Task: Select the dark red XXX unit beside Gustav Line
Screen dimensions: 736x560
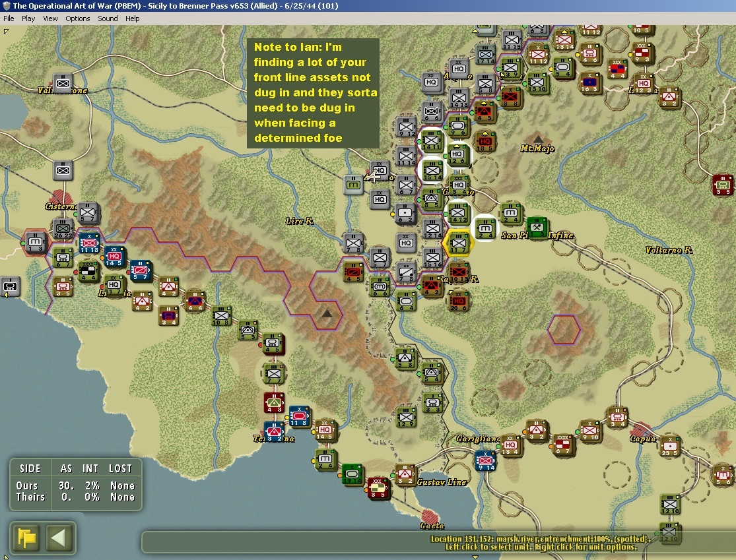Action: pos(378,487)
